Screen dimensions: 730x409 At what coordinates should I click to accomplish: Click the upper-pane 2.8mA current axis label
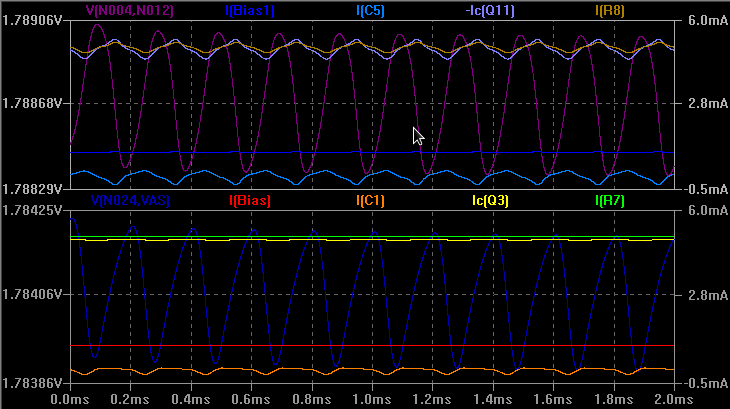coord(708,103)
